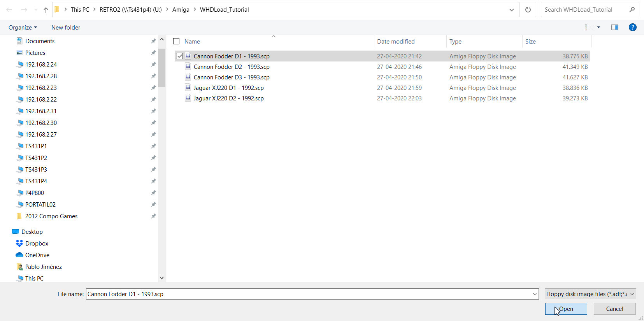This screenshot has width=644, height=321.
Task: Click the sidebar scroll up arrow
Action: [162, 39]
